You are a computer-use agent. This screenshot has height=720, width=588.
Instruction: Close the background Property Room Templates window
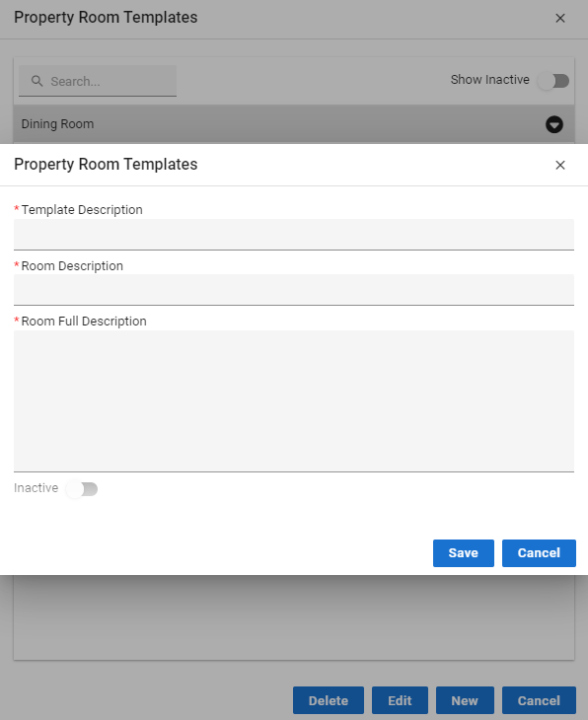[x=560, y=18]
